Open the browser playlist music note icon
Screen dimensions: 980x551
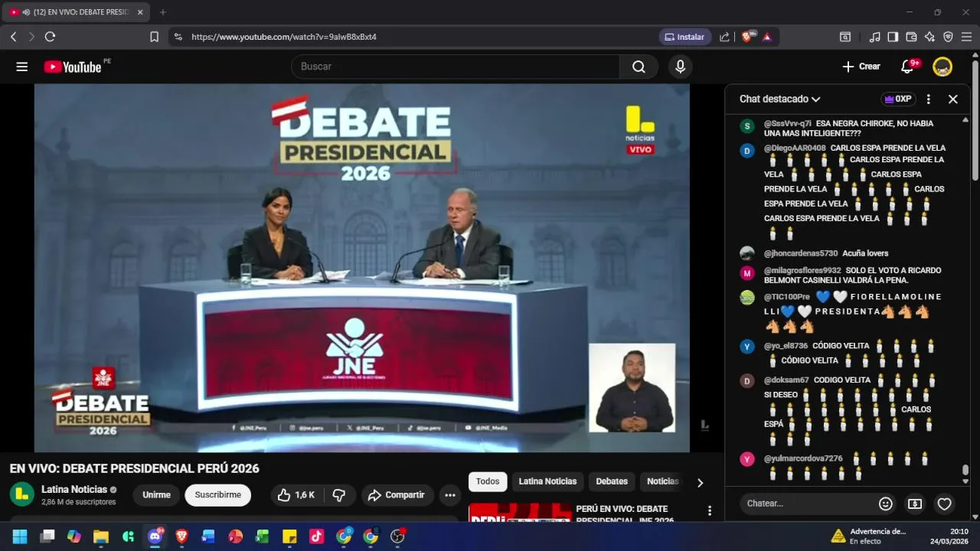tap(875, 37)
